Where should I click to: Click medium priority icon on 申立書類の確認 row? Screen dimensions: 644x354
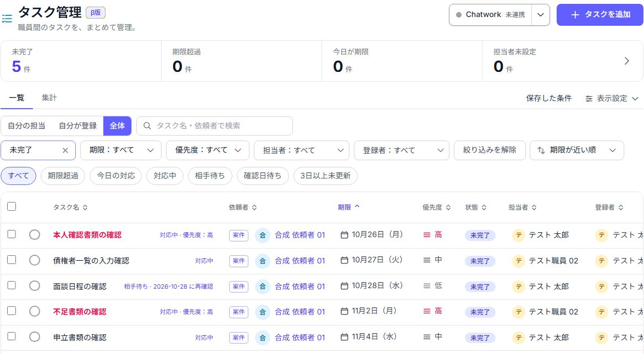click(427, 337)
